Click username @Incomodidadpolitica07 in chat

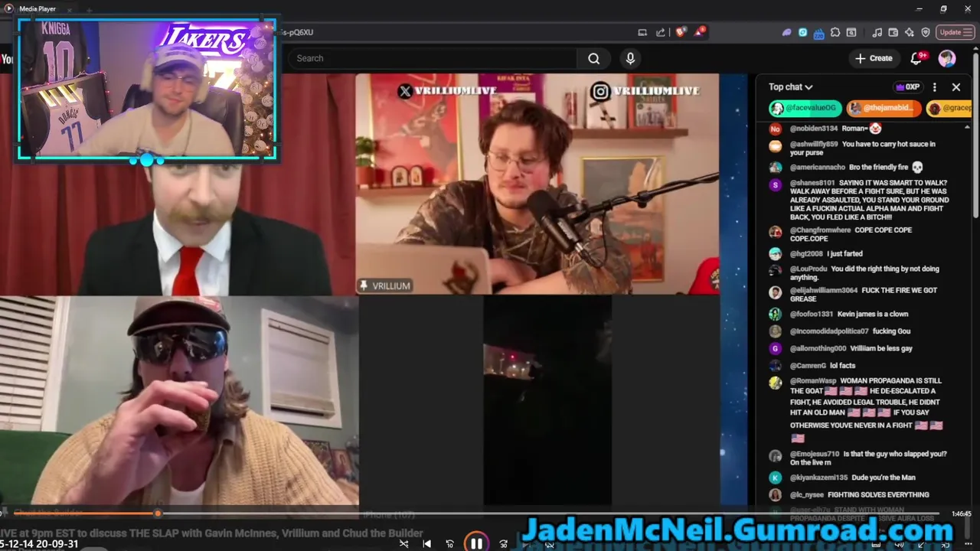pos(829,331)
